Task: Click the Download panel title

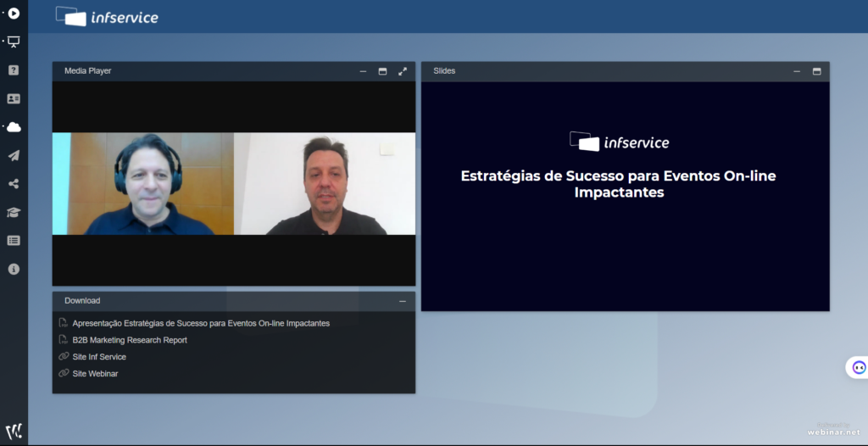Action: (x=82, y=301)
